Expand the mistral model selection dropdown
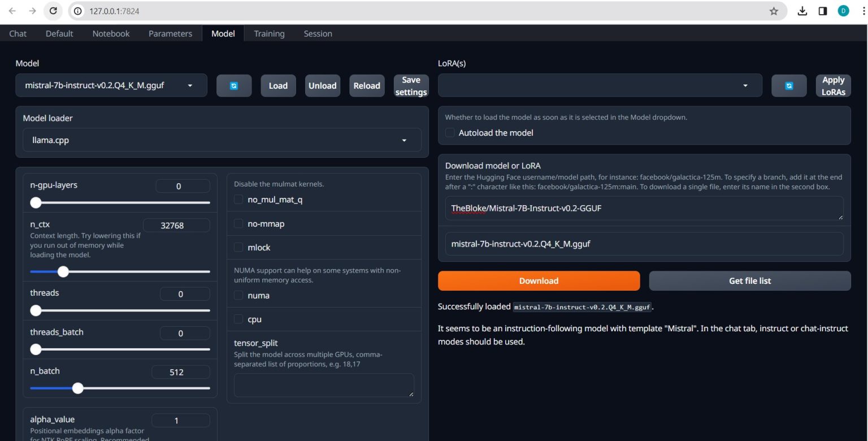The height and width of the screenshot is (441, 868). (189, 85)
